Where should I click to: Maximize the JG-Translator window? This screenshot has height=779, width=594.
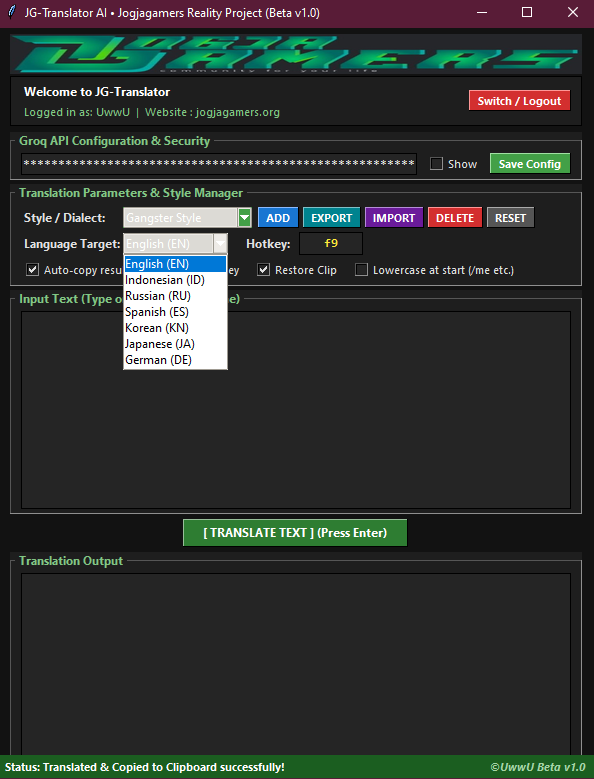tap(527, 12)
